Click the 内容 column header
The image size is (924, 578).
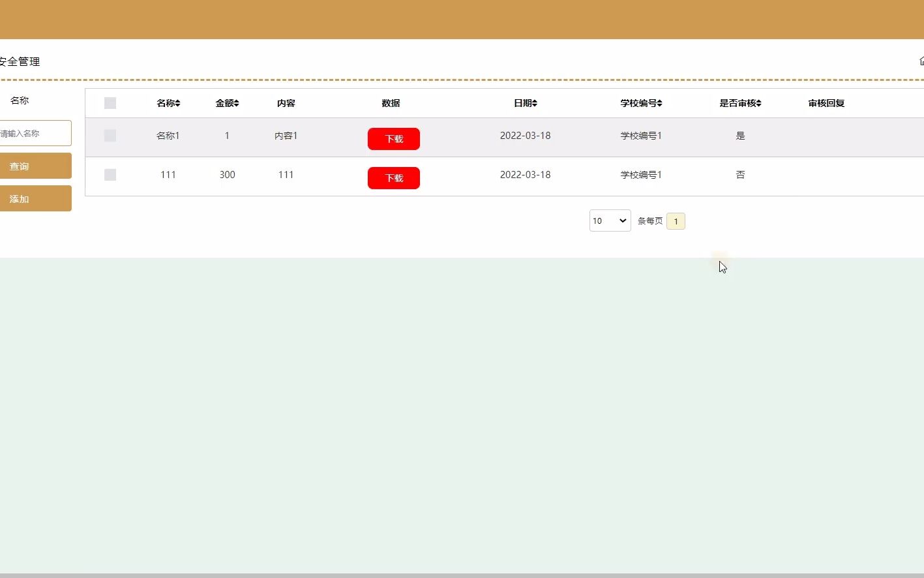coord(286,103)
